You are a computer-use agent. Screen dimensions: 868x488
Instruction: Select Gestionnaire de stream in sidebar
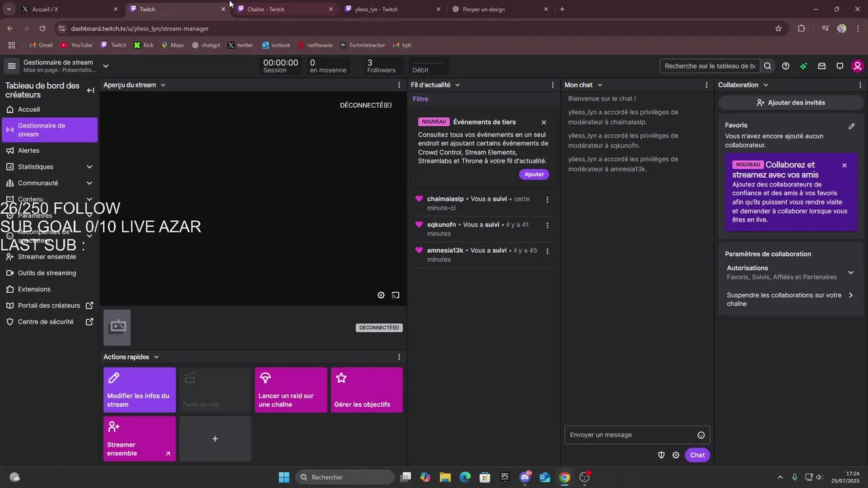pos(50,129)
